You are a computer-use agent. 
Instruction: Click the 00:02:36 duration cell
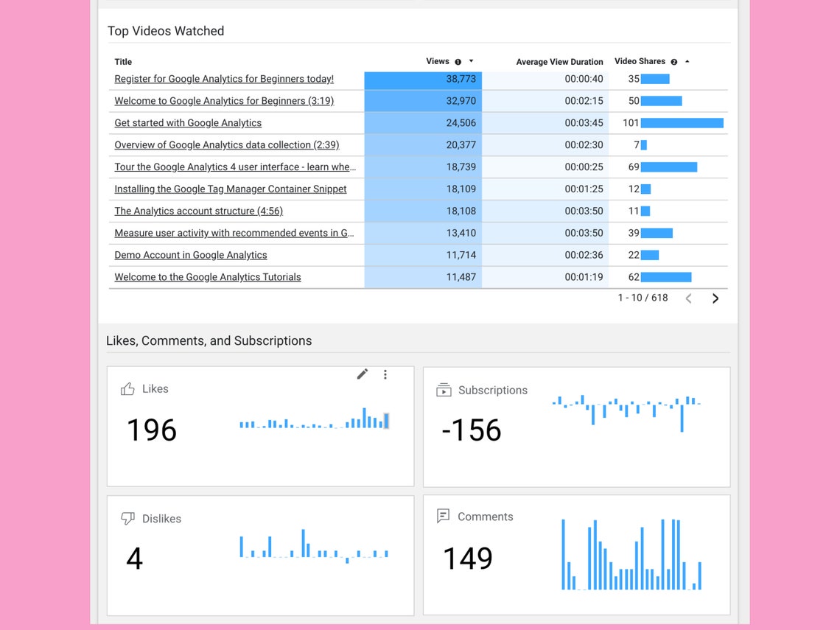pyautogui.click(x=545, y=254)
